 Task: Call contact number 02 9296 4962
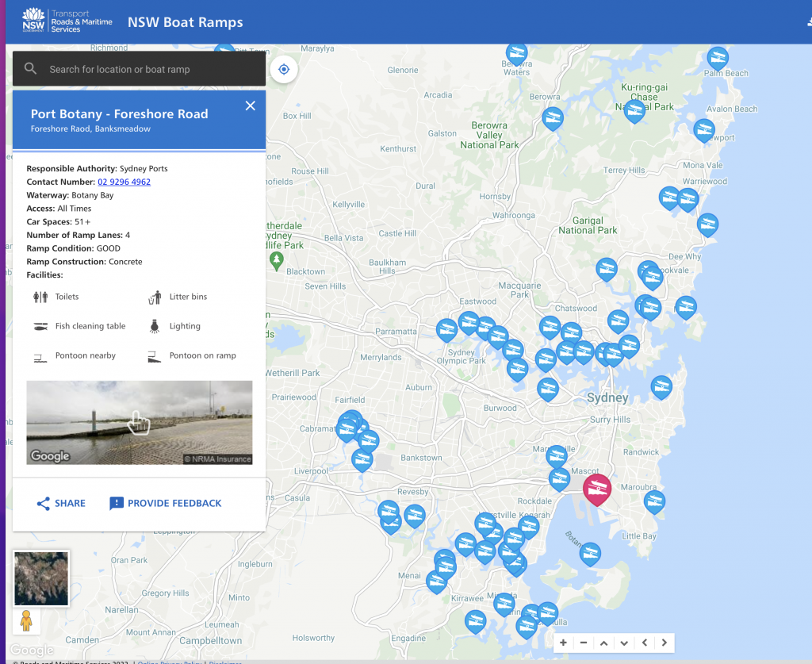click(124, 182)
